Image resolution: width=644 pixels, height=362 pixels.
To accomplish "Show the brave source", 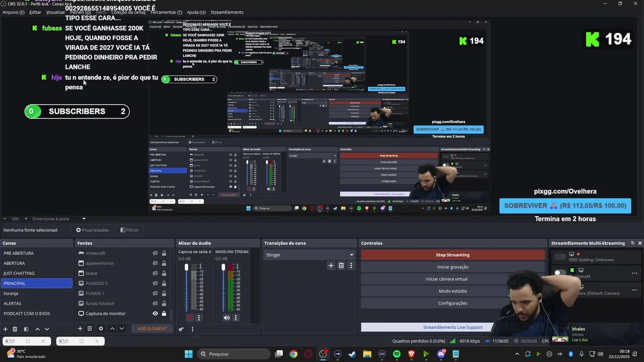I will (x=155, y=274).
